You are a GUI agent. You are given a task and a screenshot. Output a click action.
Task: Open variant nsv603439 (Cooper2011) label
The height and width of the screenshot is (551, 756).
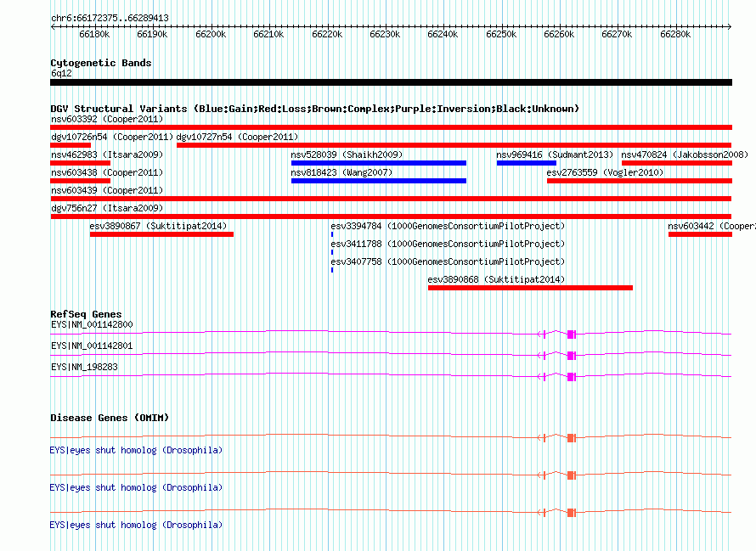click(x=107, y=190)
